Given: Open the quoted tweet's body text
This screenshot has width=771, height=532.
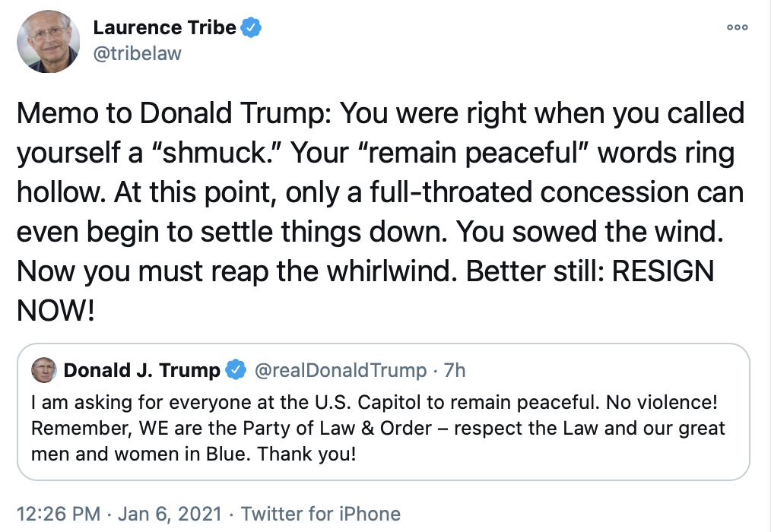Looking at the screenshot, I should (x=378, y=429).
